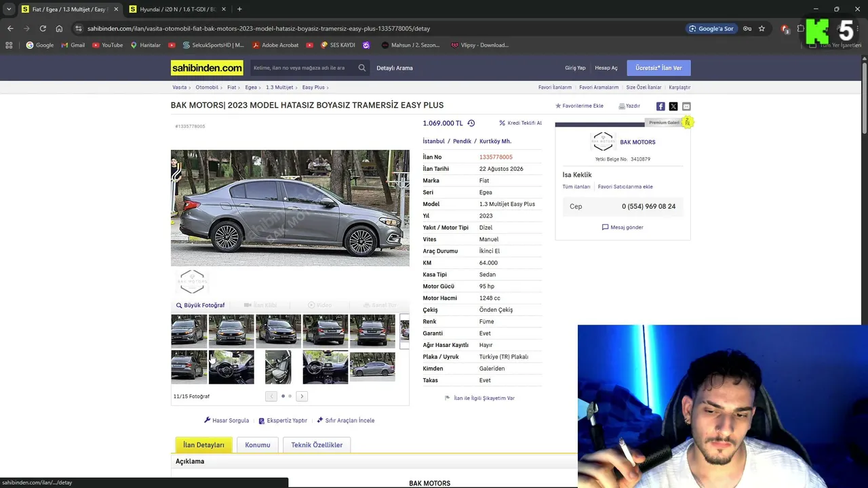This screenshot has width=868, height=488.
Task: Click Favori Satıcılarıma ekle link
Action: point(625,187)
